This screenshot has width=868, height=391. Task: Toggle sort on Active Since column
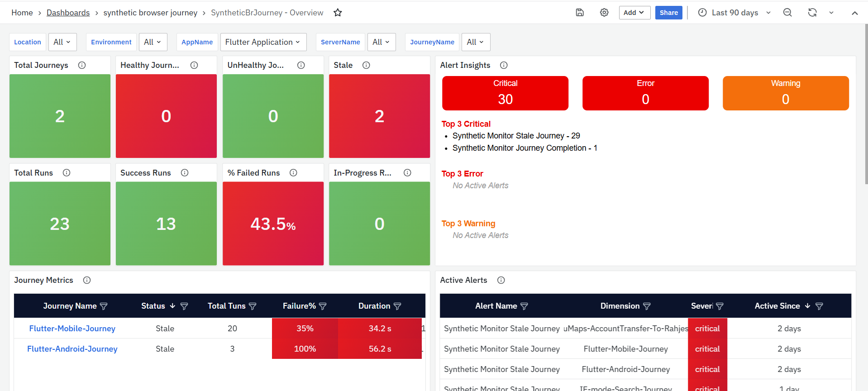[x=807, y=306]
